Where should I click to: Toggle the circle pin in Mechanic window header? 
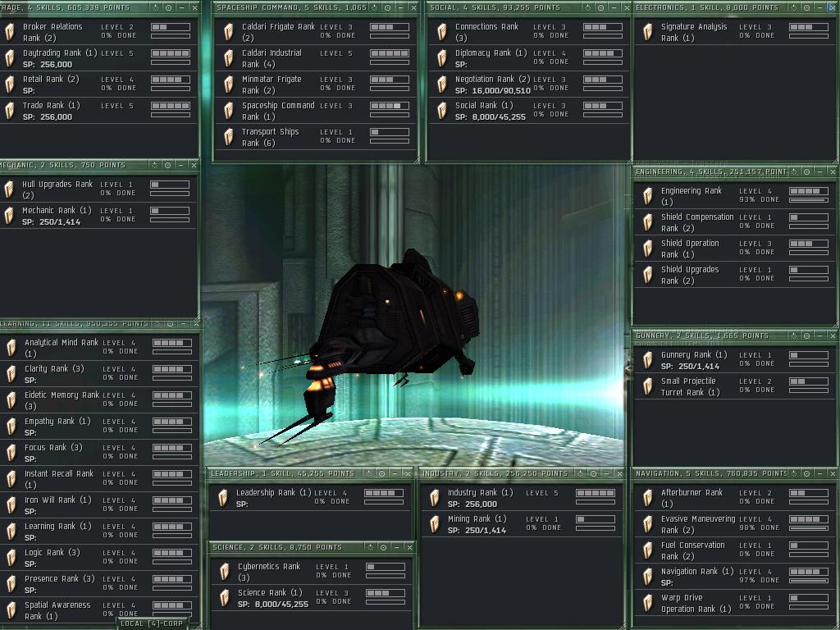(x=167, y=165)
